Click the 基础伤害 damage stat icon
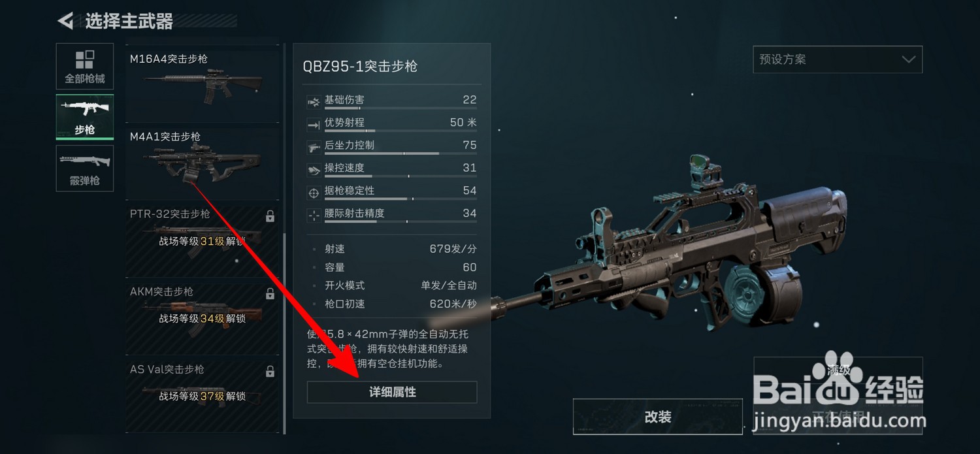This screenshot has height=454, width=980. (314, 101)
